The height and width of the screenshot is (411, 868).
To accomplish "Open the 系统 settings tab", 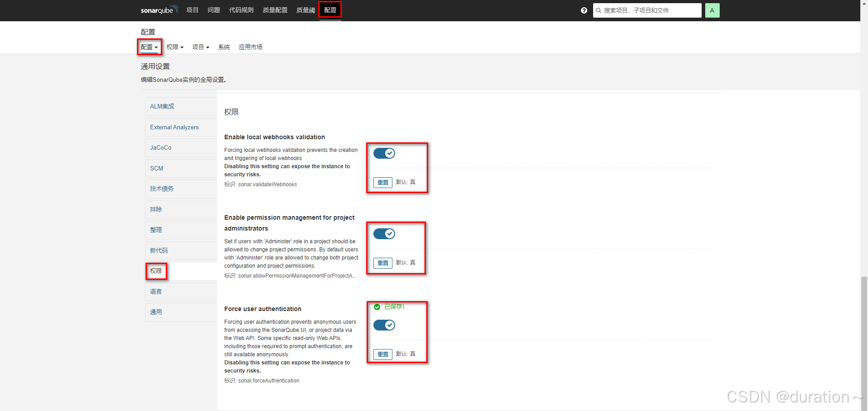I will coord(224,47).
